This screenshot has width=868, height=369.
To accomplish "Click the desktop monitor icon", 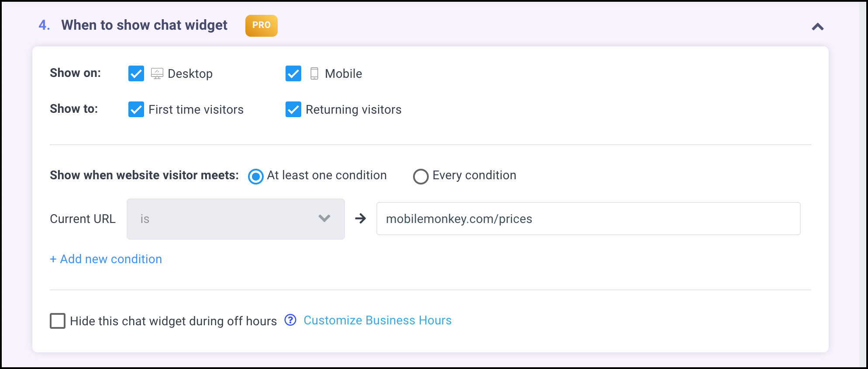I will (x=157, y=73).
